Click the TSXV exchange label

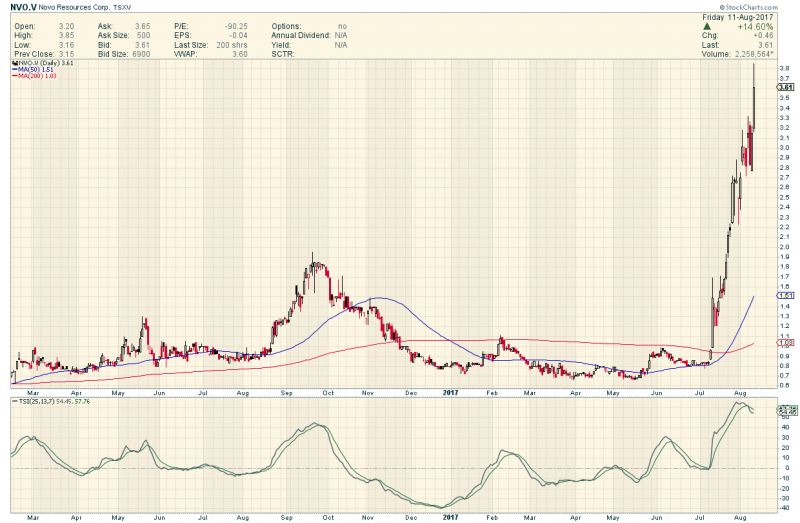(122, 8)
